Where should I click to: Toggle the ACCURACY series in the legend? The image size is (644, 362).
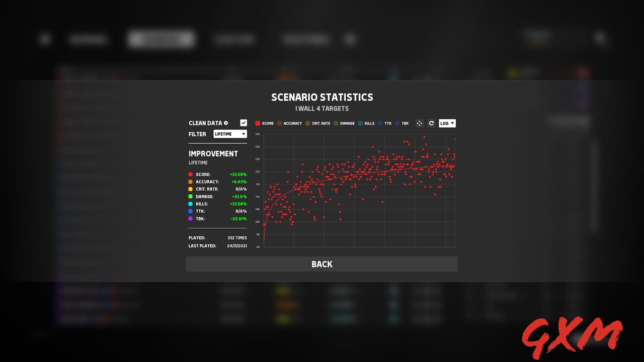(291, 123)
